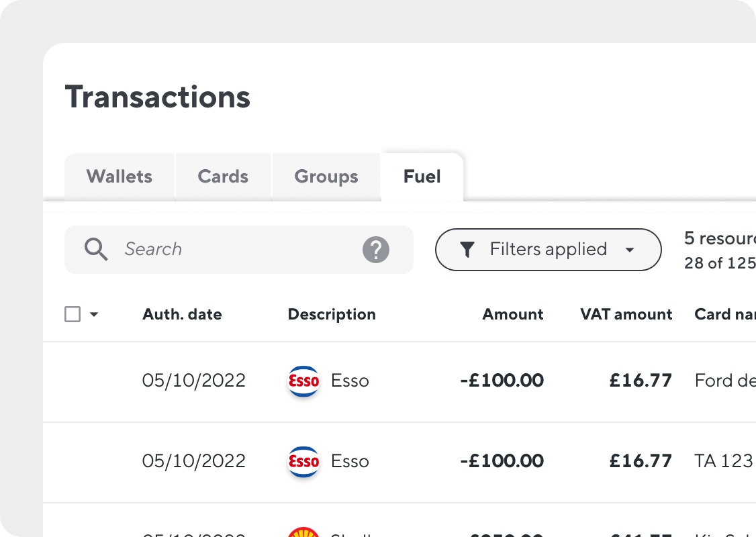Click the funnel filter icon
The width and height of the screenshot is (756, 537).
(467, 250)
